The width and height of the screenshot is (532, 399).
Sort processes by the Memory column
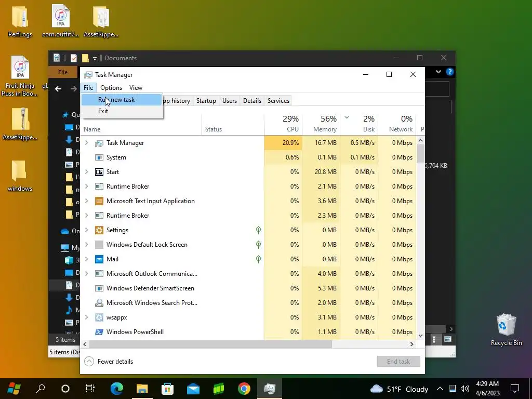(321, 124)
